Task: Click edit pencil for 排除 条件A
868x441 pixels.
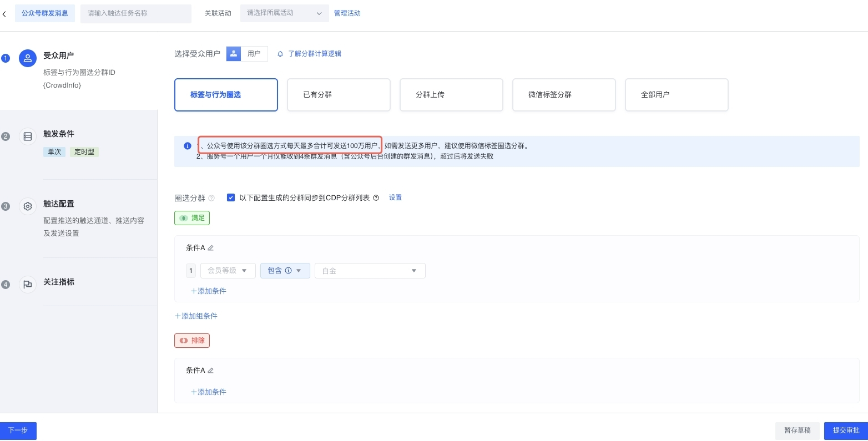Action: tap(211, 371)
